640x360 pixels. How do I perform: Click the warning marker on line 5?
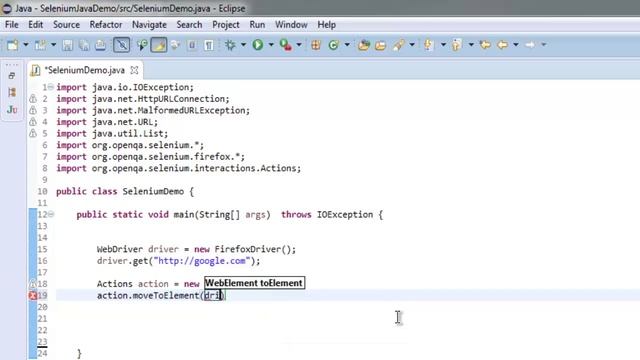click(x=33, y=133)
